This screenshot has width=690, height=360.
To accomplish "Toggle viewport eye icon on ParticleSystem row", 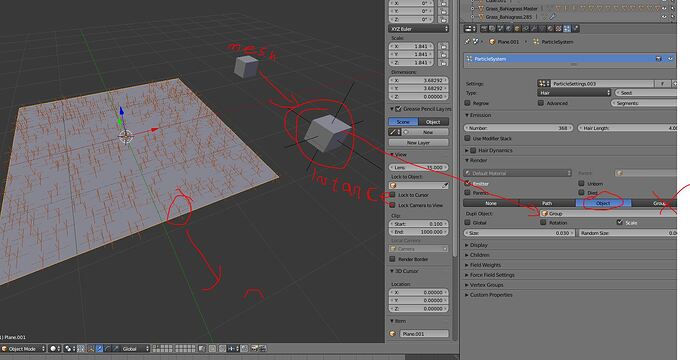I will [x=670, y=59].
